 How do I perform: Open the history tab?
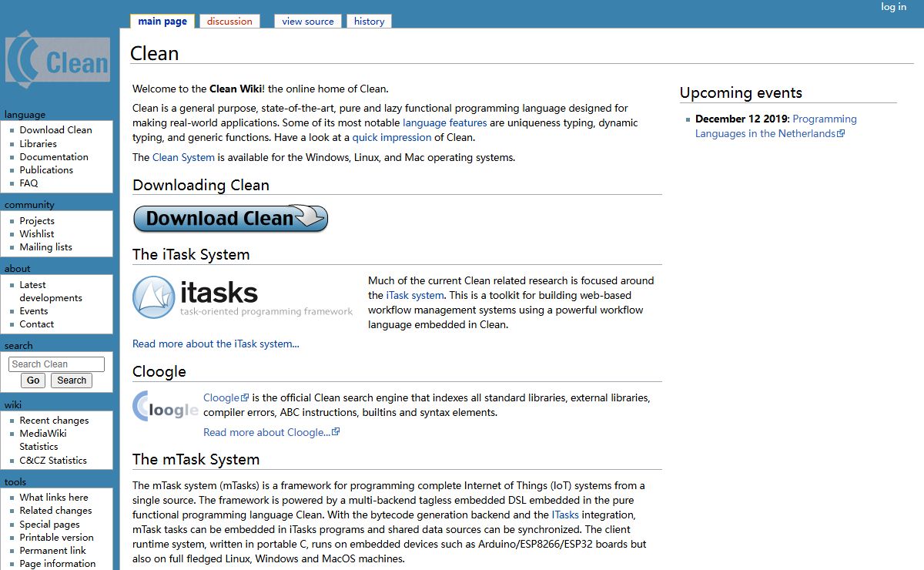pyautogui.click(x=369, y=22)
